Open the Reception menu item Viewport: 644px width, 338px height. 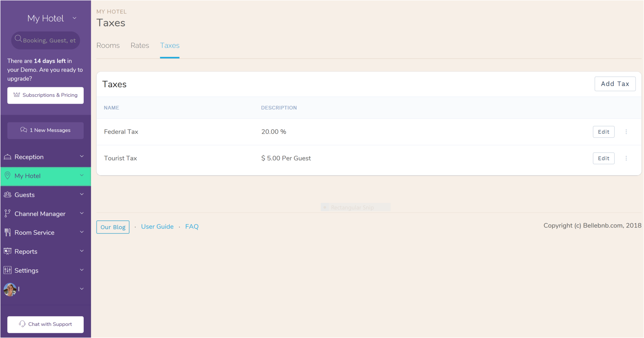point(45,157)
